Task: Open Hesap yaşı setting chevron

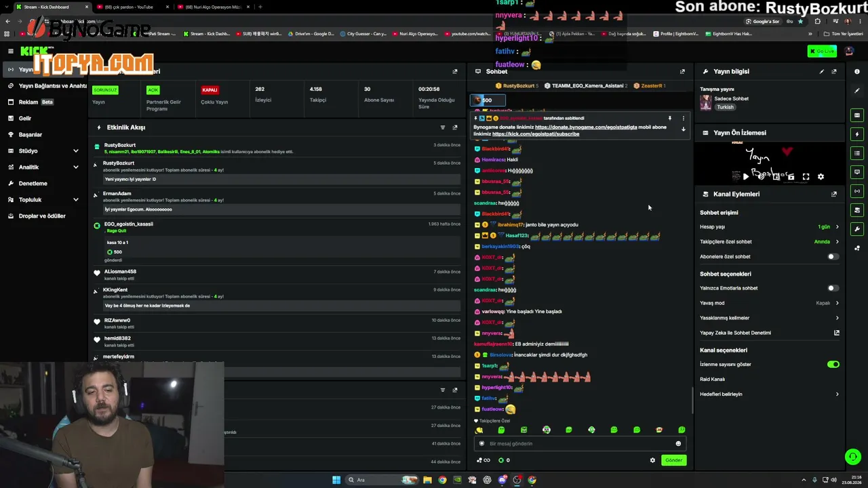Action: (837, 227)
